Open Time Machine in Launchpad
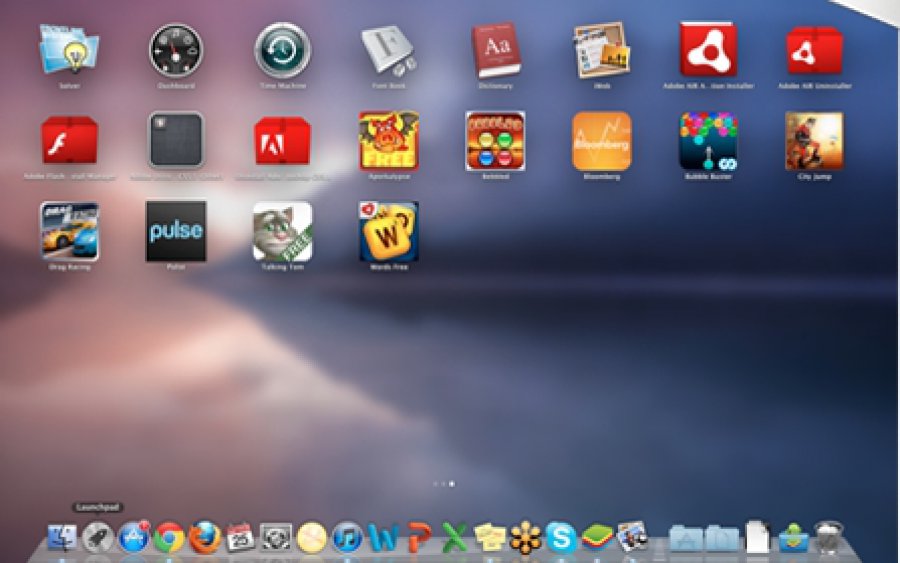Screen dimensions: 900x563 282,51
